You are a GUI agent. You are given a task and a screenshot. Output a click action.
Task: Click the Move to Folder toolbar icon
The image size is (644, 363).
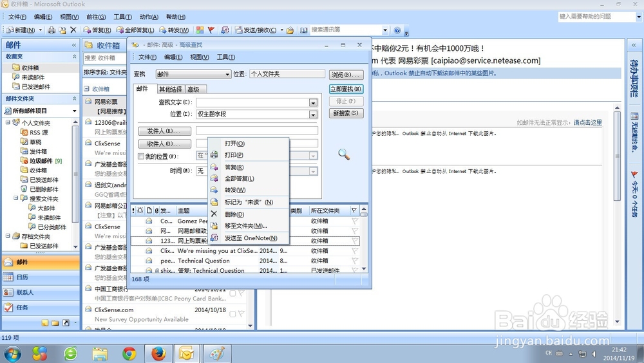tap(62, 30)
